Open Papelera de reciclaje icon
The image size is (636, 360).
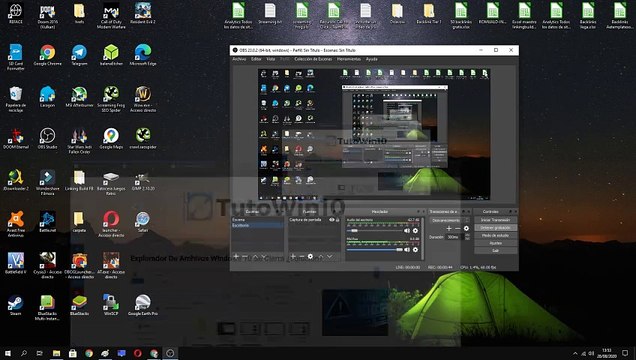click(15, 99)
